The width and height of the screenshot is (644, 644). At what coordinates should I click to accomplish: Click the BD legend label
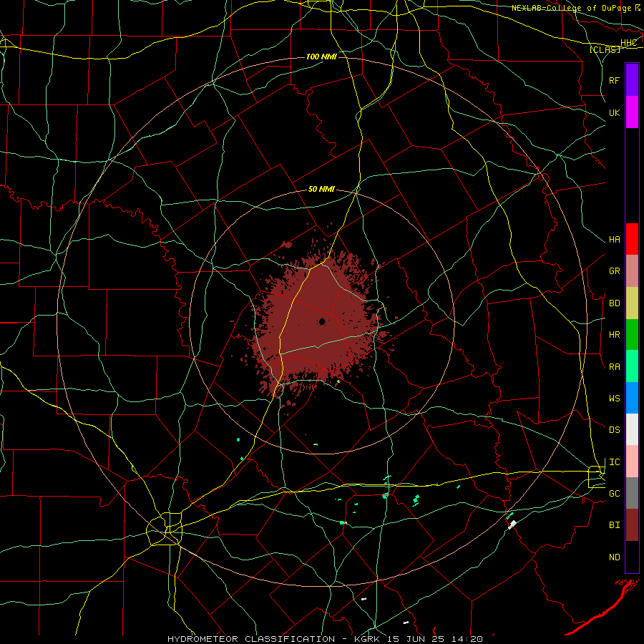(615, 303)
